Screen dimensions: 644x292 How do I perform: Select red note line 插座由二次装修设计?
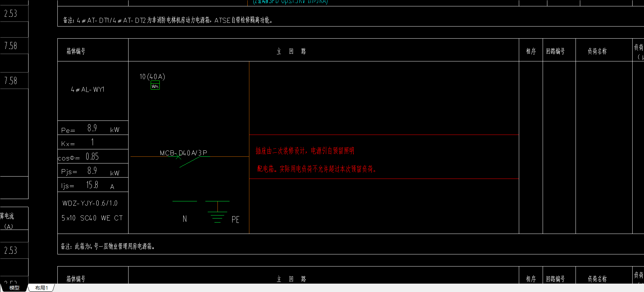305,151
